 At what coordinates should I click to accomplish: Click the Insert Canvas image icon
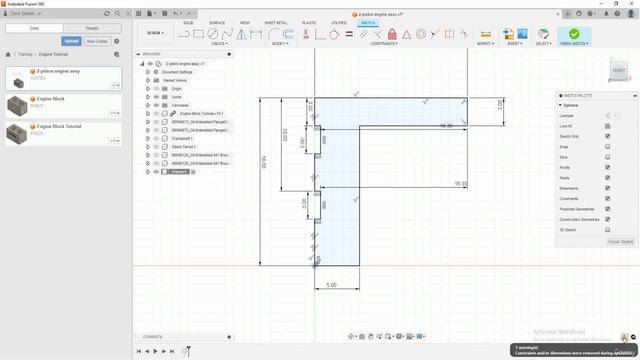(522, 34)
